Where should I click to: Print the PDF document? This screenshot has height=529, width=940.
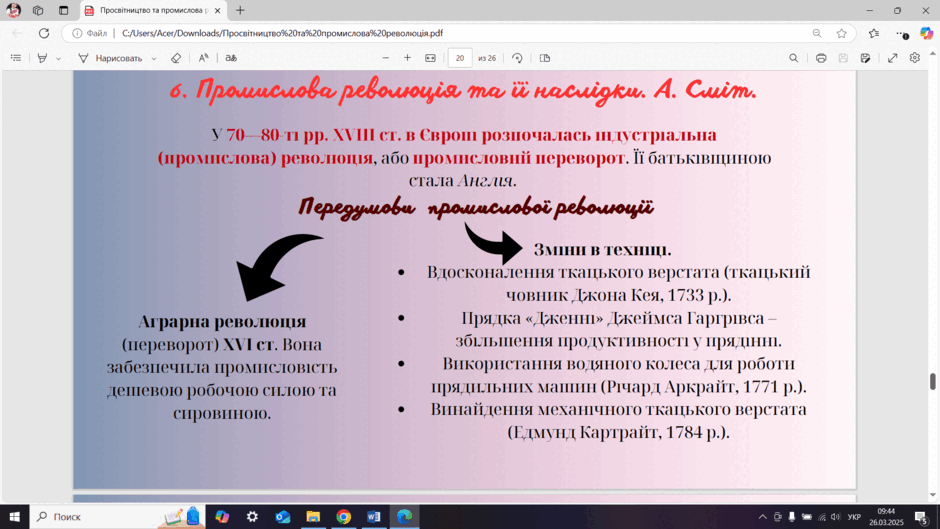[x=821, y=58]
